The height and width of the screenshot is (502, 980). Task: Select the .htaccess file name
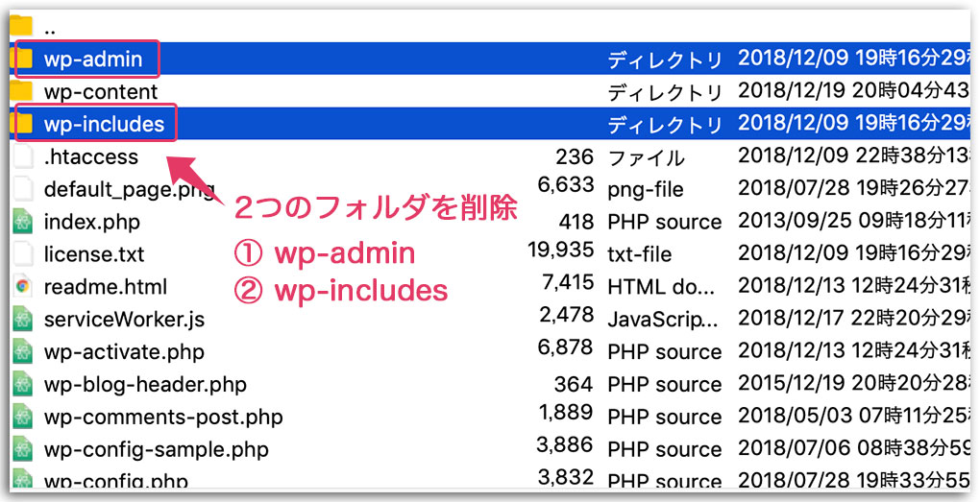[x=90, y=156]
